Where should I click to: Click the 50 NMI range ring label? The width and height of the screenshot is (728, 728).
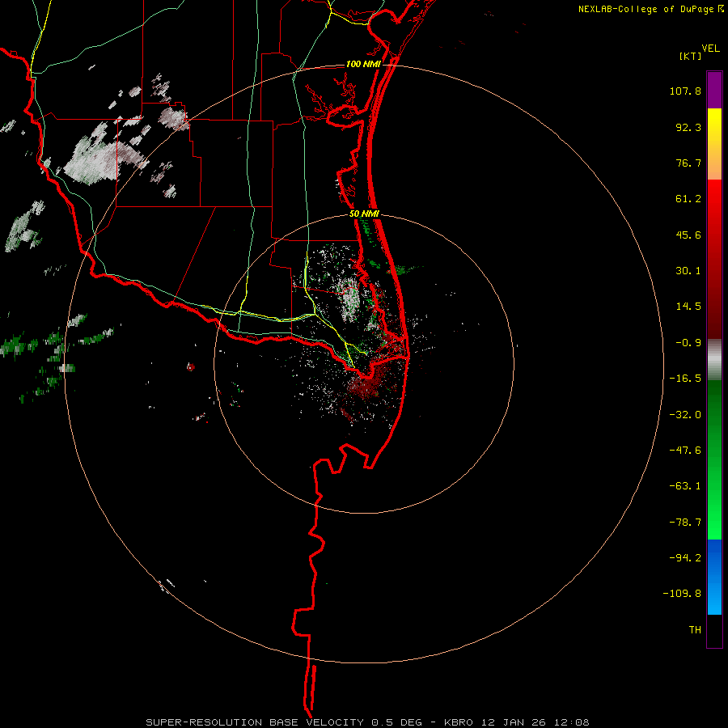coord(364,214)
